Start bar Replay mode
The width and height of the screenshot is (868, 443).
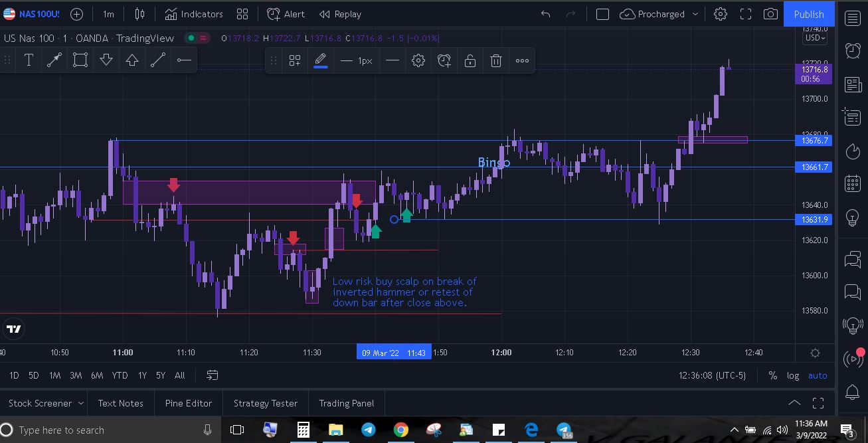coord(341,14)
